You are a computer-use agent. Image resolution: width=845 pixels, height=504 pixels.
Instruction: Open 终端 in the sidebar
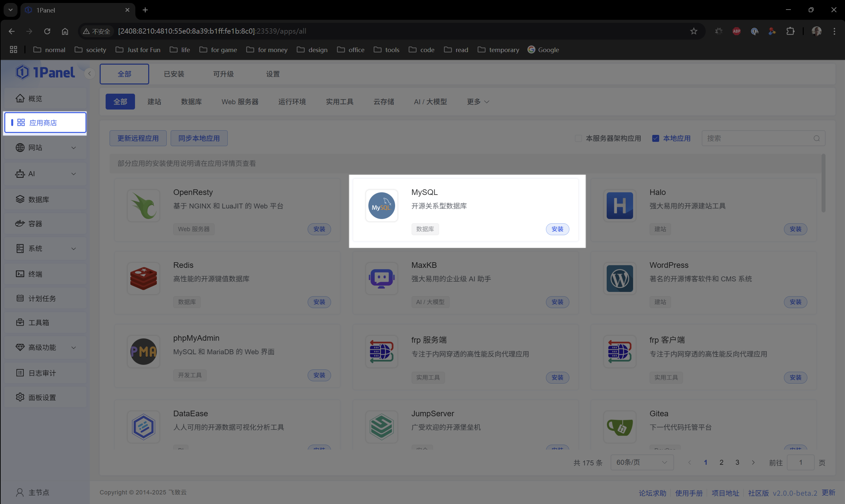pos(35,274)
